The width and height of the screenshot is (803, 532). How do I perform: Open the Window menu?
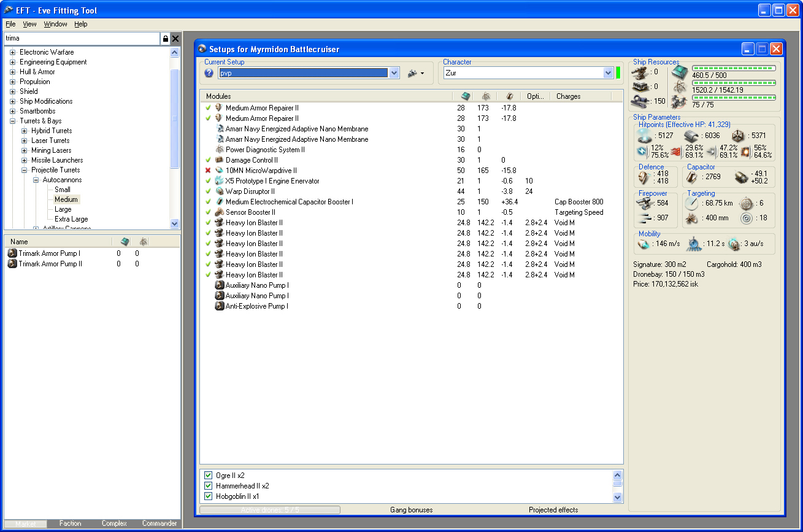(55, 24)
